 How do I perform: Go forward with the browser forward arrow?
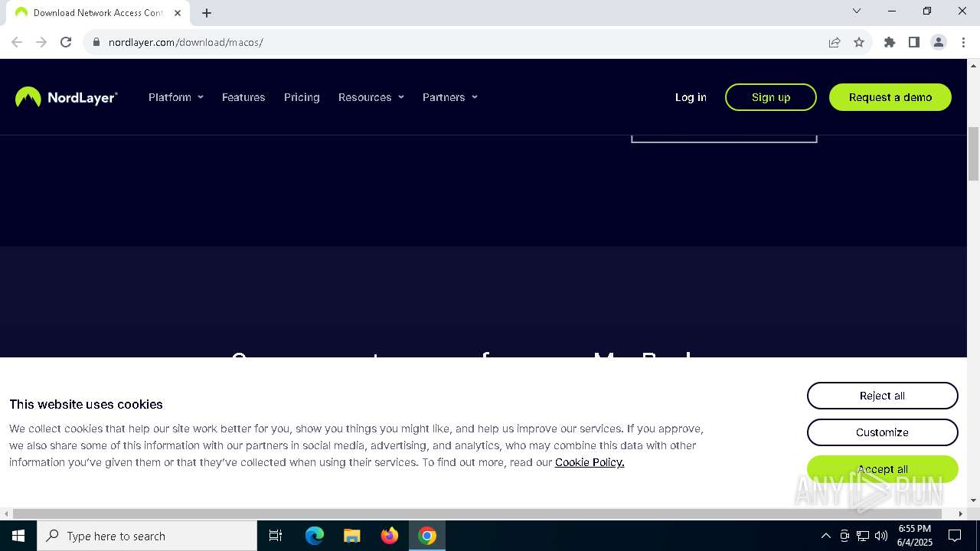(41, 42)
